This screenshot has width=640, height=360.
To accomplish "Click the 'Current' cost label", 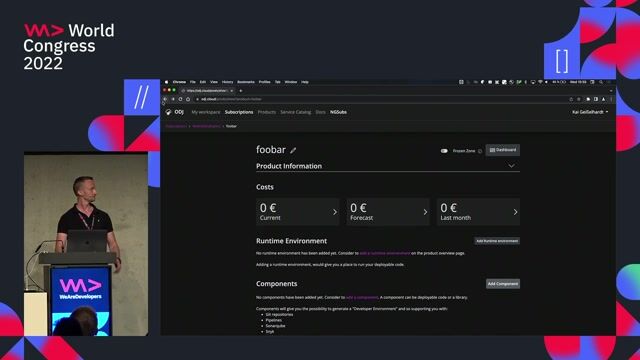I will [270, 218].
